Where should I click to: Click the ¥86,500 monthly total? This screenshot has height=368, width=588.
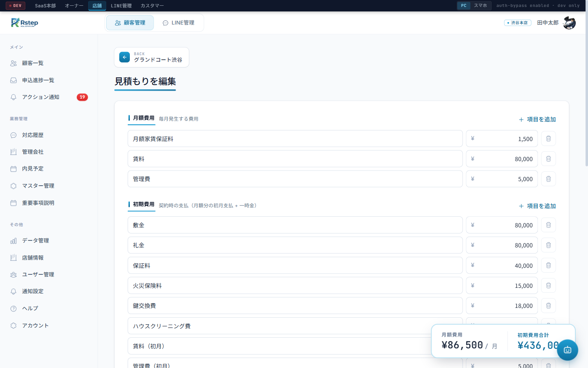(x=462, y=345)
